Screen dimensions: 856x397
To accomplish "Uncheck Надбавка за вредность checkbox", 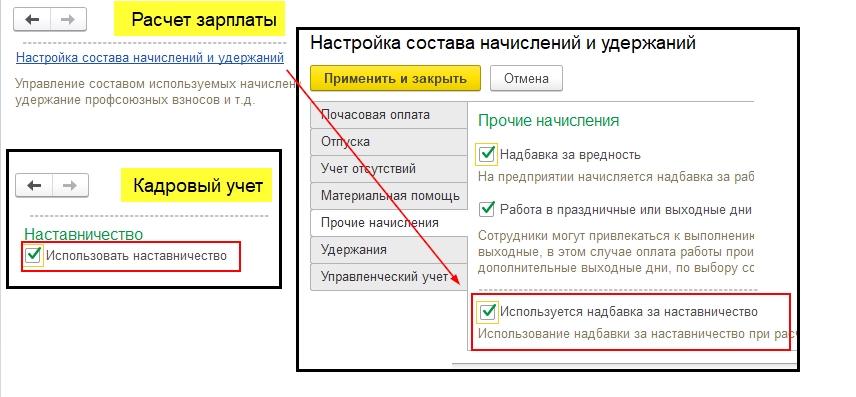I will (486, 154).
